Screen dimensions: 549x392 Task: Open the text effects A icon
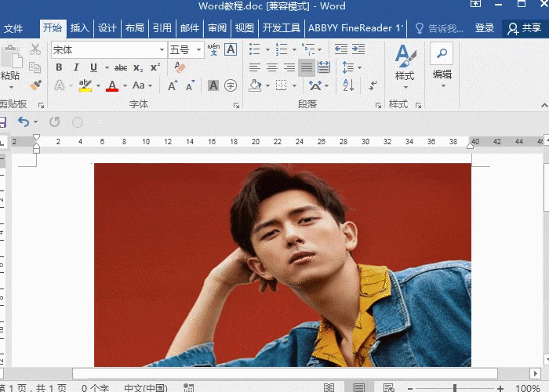[60, 85]
